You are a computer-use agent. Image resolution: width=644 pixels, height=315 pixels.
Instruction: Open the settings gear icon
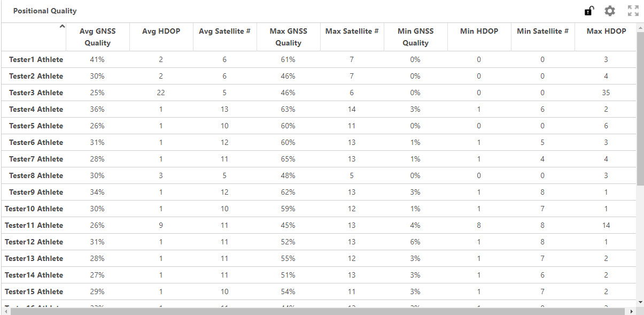(610, 11)
